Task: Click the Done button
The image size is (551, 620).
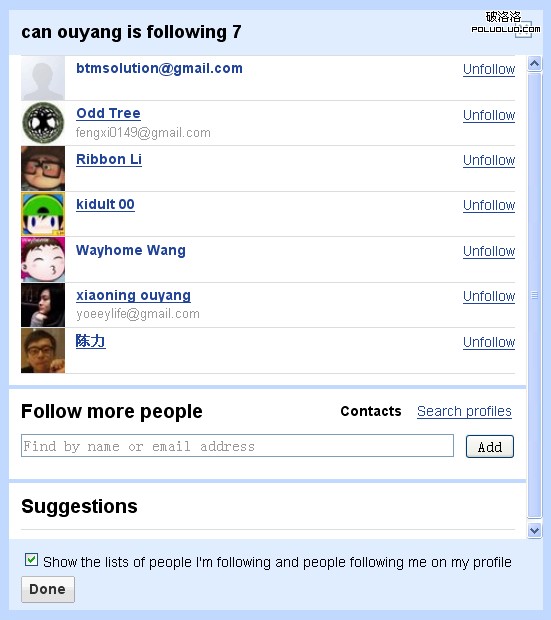Action: pos(48,589)
